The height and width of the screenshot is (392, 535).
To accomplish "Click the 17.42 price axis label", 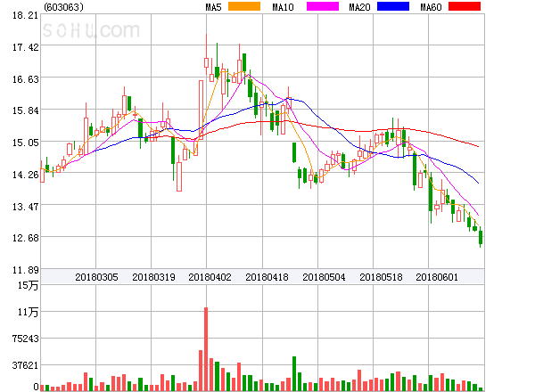I will pyautogui.click(x=26, y=47).
